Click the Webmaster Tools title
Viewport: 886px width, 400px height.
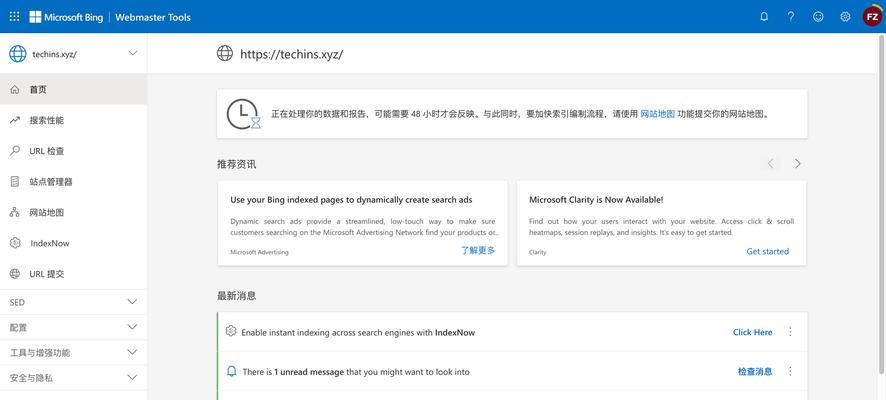(x=153, y=17)
